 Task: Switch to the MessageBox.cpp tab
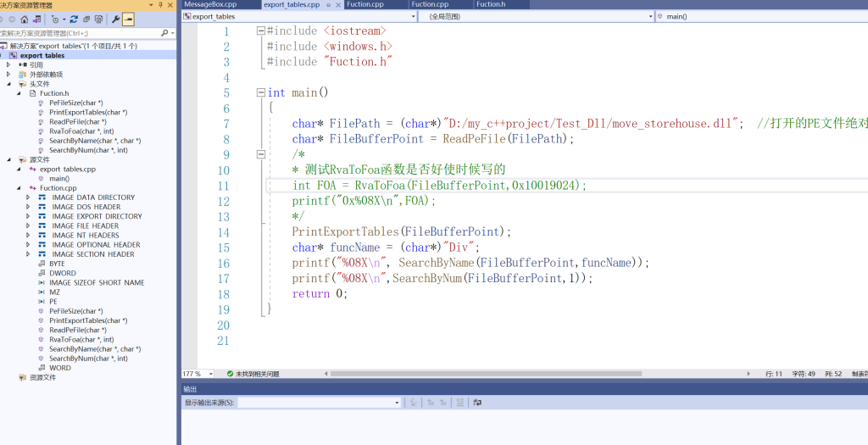210,4
